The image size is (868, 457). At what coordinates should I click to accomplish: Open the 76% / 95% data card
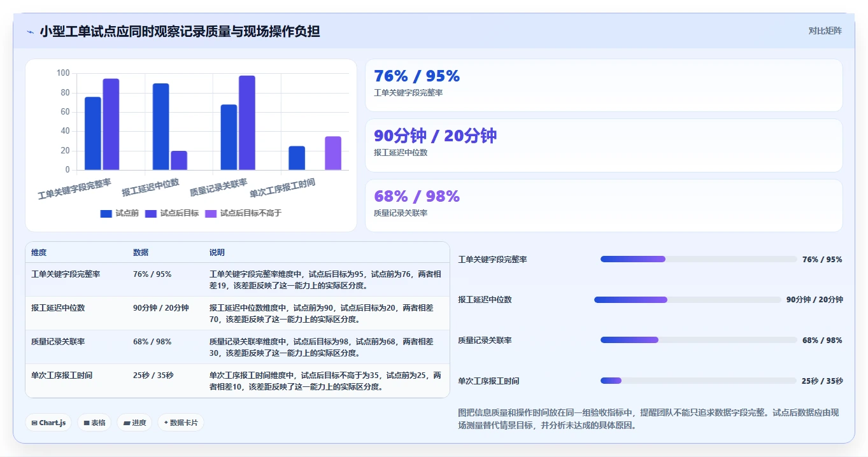pyautogui.click(x=604, y=85)
